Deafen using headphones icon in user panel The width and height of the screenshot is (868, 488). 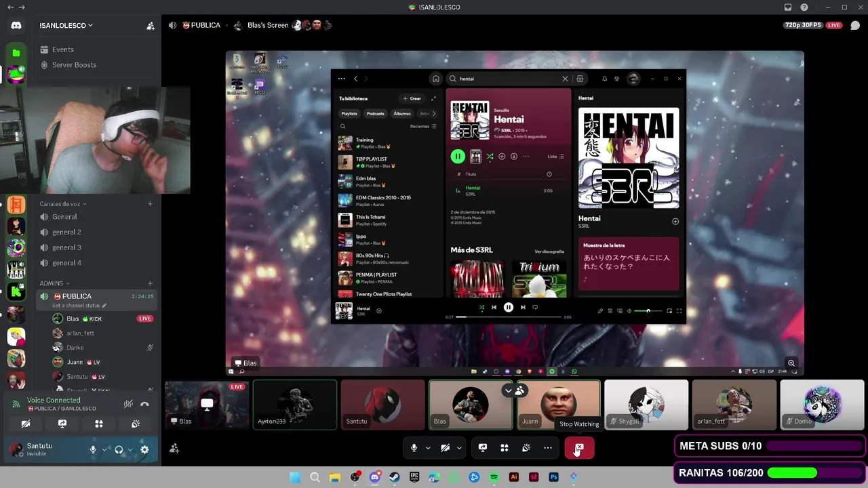[119, 449]
